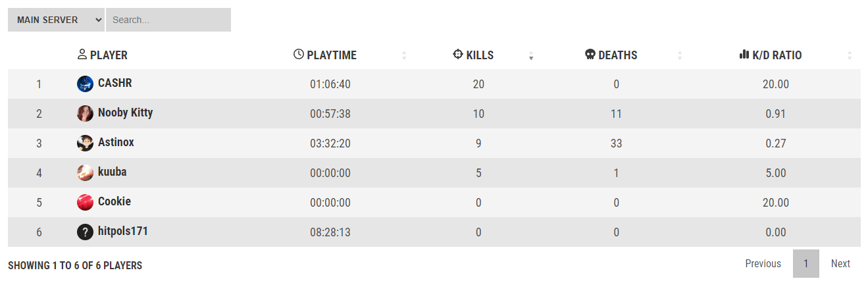Select the question-mark avatar of hitpols171
The image size is (868, 285).
(85, 232)
